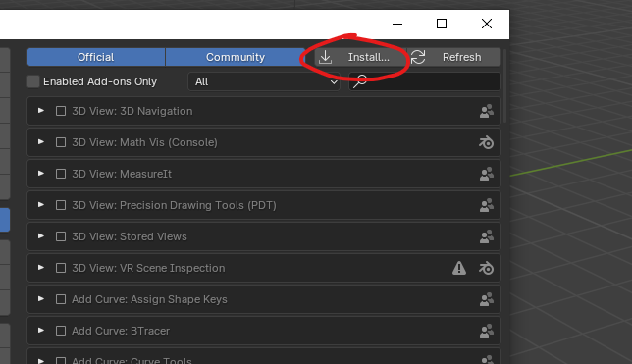Image resolution: width=632 pixels, height=364 pixels.
Task: Click community icon on Stored Views row
Action: point(487,236)
